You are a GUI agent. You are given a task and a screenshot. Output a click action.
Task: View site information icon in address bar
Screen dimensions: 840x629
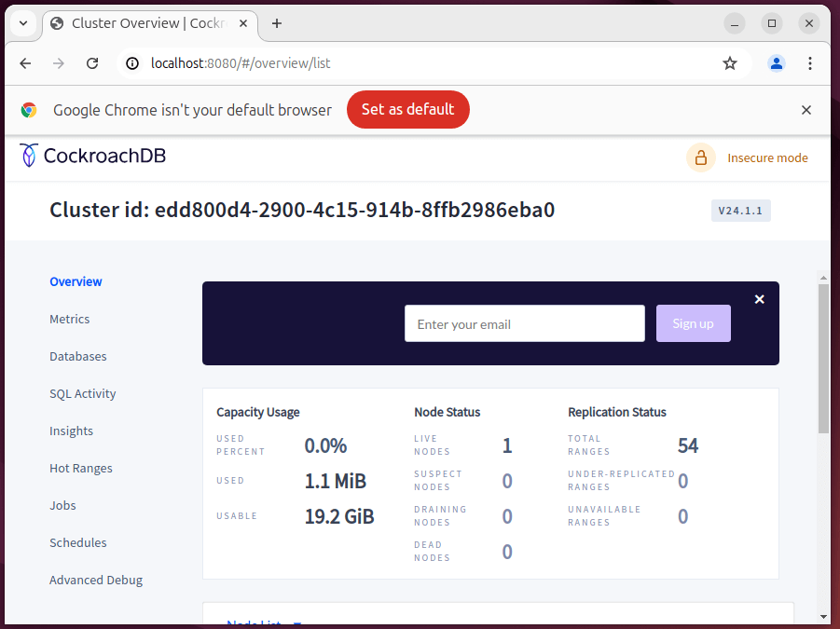[x=132, y=63]
